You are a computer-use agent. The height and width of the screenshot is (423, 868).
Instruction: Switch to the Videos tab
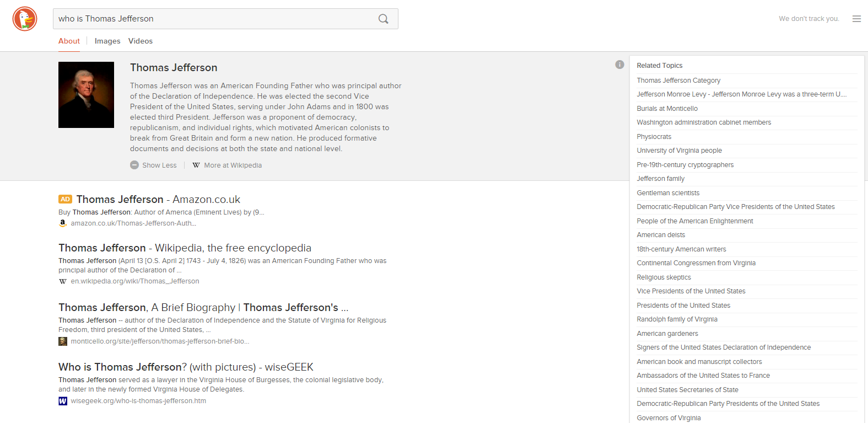tap(141, 41)
